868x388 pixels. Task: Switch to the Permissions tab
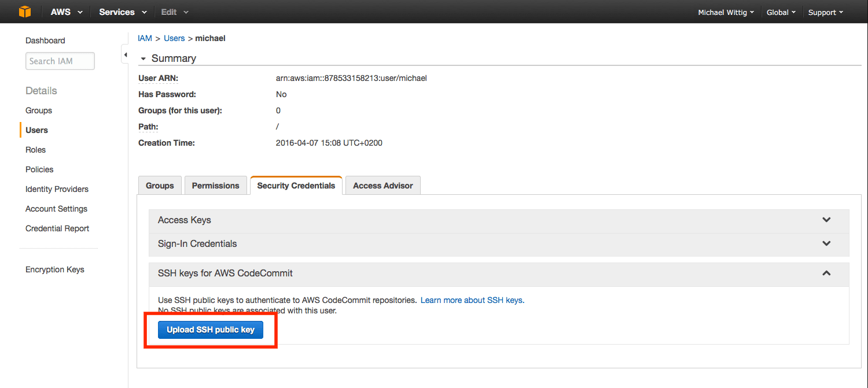(215, 186)
